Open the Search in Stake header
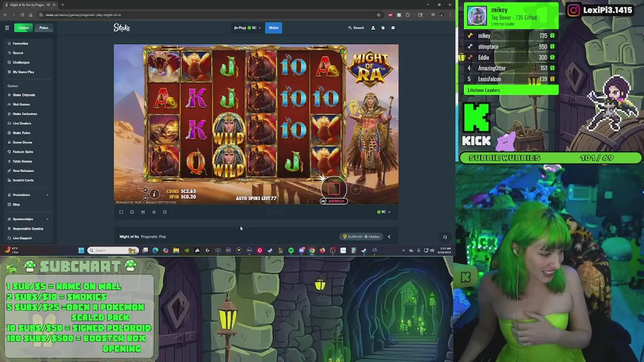The width and height of the screenshot is (644, 362). [356, 28]
